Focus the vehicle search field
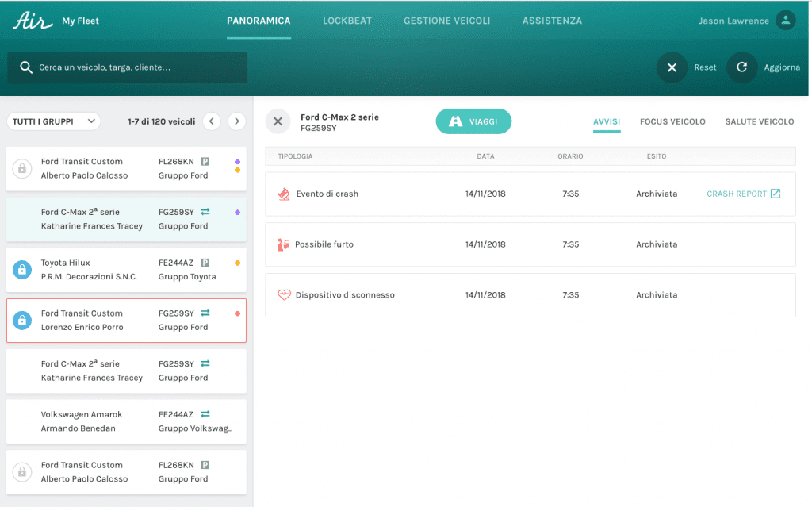Viewport: 812px width, 511px height. click(x=128, y=67)
